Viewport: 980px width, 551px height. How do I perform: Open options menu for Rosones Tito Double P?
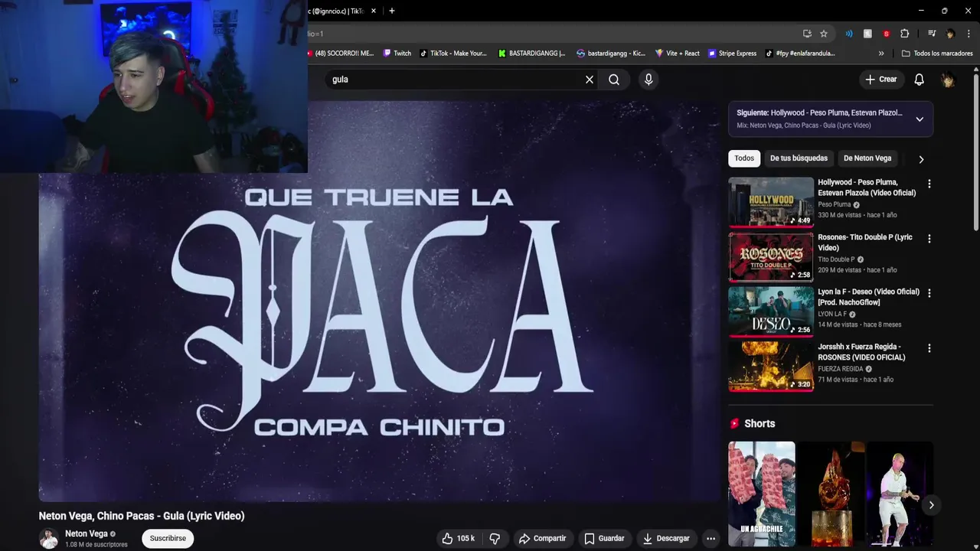(x=929, y=239)
